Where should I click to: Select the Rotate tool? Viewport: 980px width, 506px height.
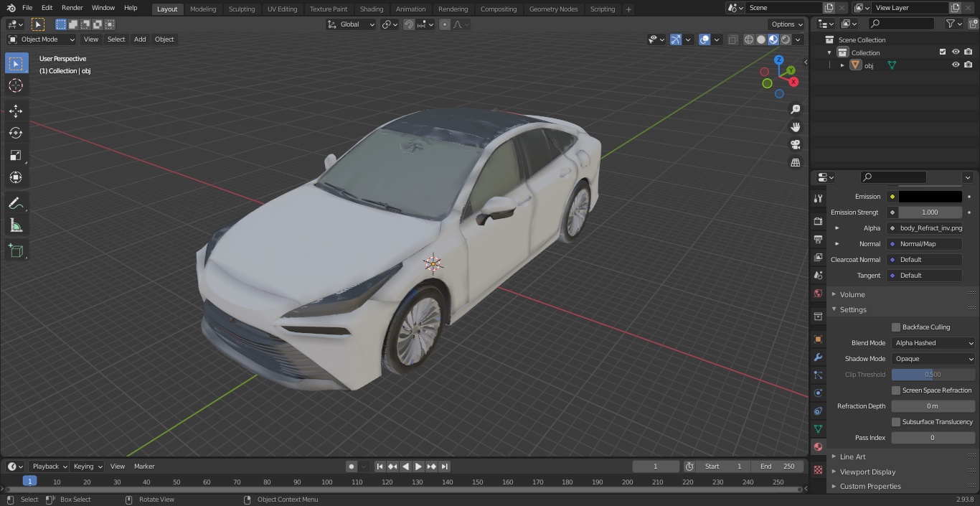click(16, 133)
